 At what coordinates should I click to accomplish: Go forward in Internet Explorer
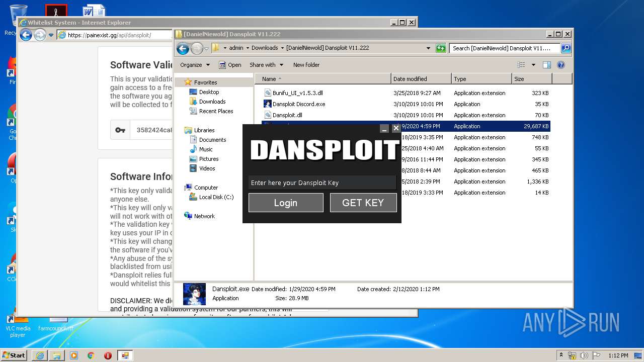(40, 35)
